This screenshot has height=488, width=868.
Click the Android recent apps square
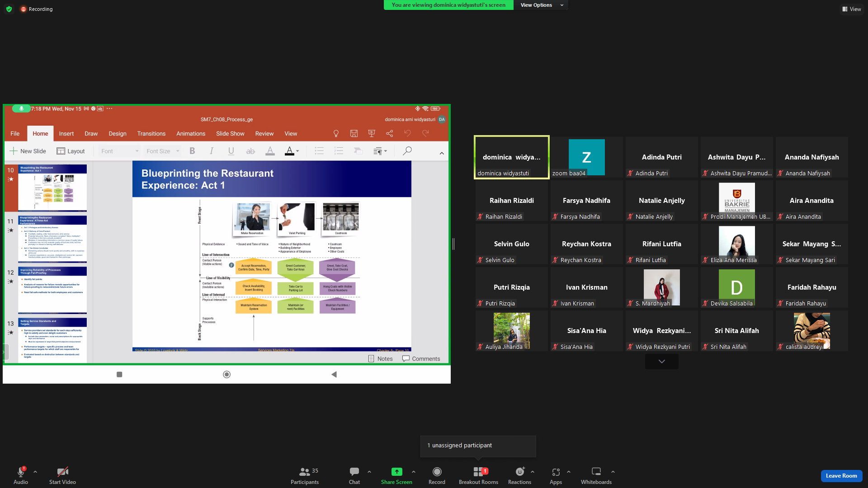tap(119, 374)
